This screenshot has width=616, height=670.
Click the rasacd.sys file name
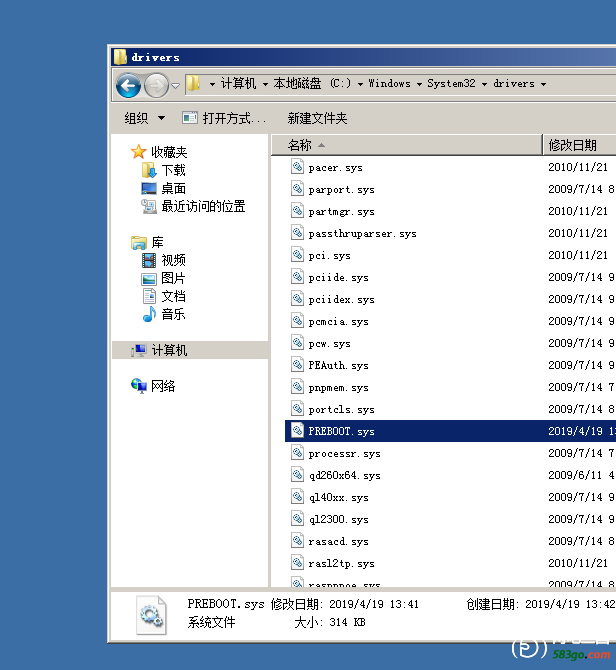click(338, 541)
